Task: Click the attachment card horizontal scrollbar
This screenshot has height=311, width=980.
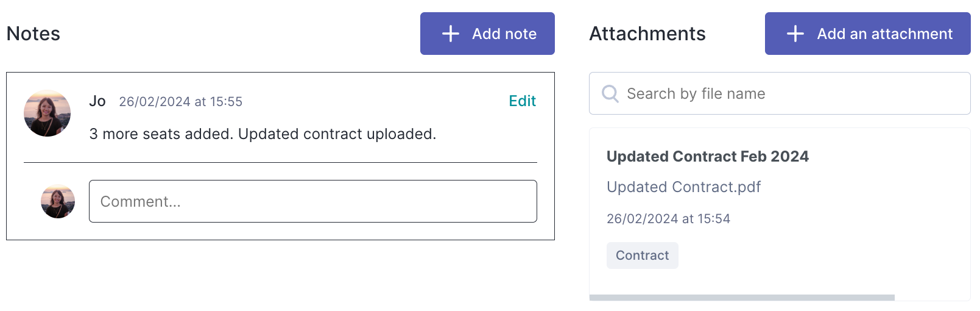Action: (742, 298)
